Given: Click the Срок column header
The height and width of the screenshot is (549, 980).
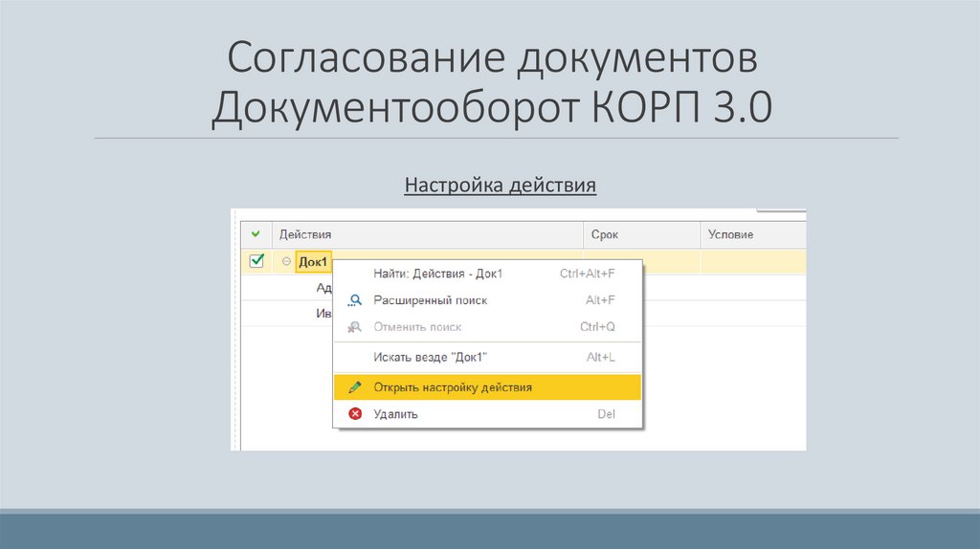Looking at the screenshot, I should tap(642, 235).
